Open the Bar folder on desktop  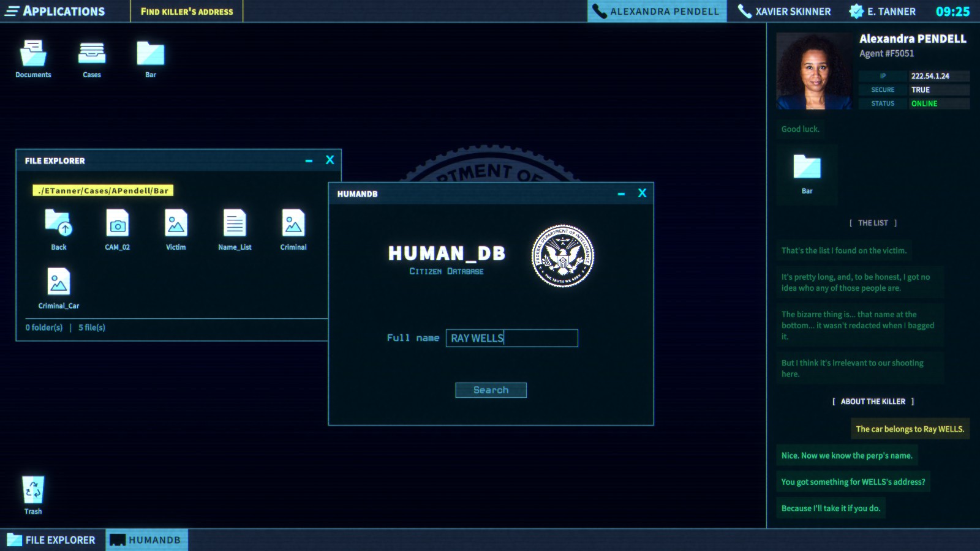pyautogui.click(x=151, y=55)
